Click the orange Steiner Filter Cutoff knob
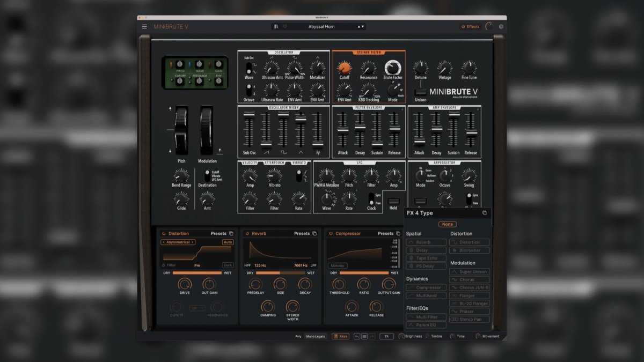The image size is (644, 362). tap(344, 68)
